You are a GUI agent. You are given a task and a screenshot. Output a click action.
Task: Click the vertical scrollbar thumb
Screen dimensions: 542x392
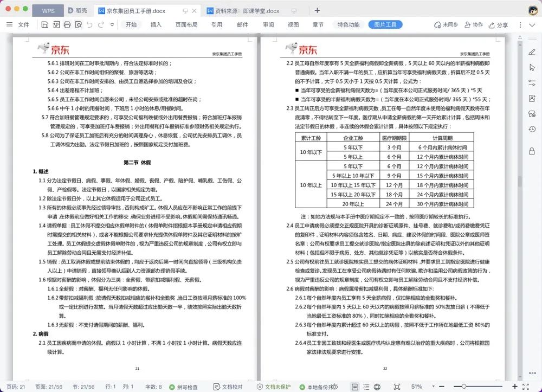click(x=520, y=182)
